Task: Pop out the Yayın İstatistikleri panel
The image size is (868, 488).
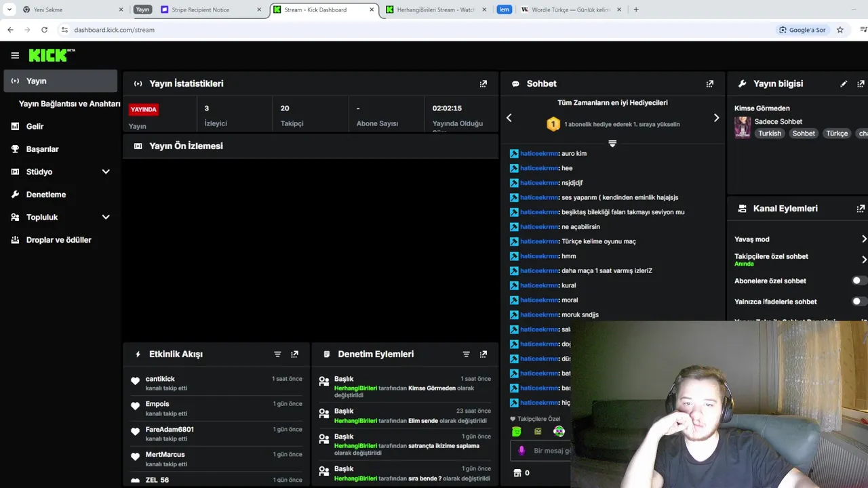Action: click(x=484, y=83)
